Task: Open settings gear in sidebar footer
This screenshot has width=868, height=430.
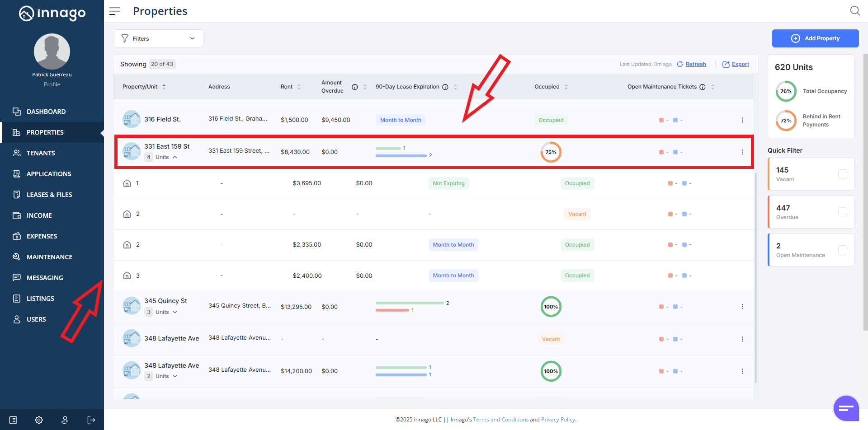Action: point(39,420)
